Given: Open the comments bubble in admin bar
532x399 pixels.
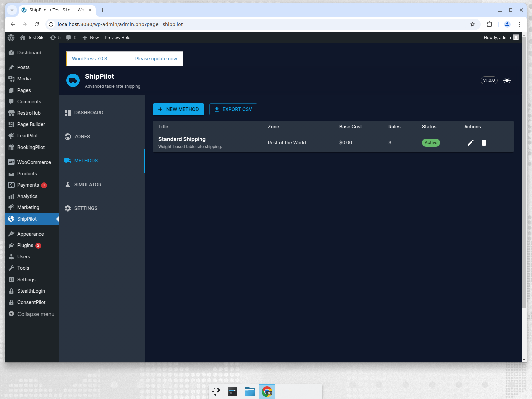Looking at the screenshot, I should click(71, 38).
